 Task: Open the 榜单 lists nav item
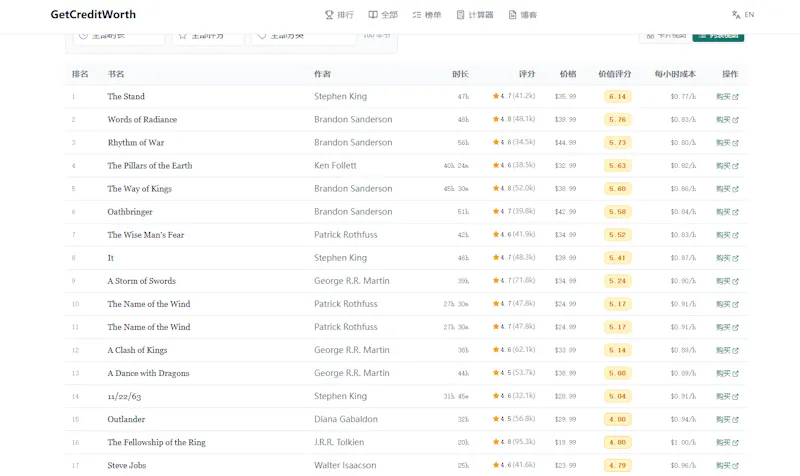click(427, 15)
